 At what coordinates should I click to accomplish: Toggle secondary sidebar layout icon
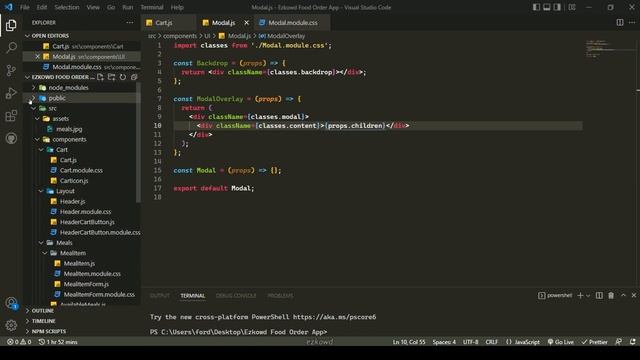tap(557, 7)
